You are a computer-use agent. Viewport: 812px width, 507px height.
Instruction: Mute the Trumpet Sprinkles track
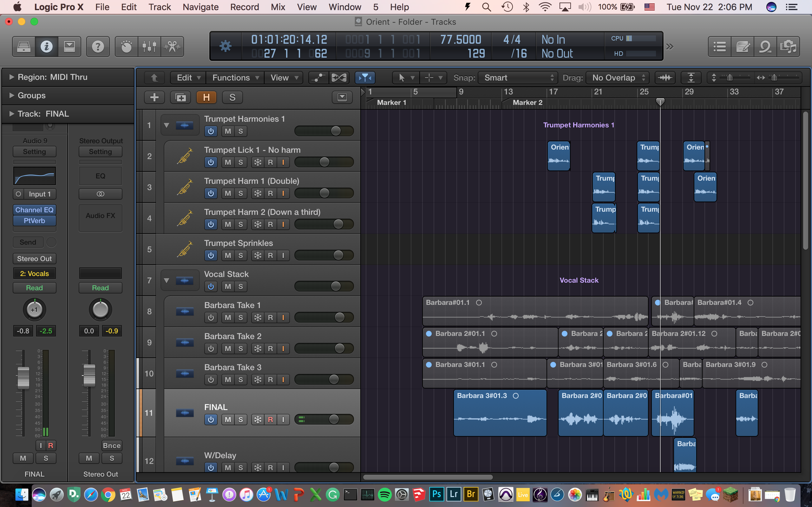[x=228, y=255]
